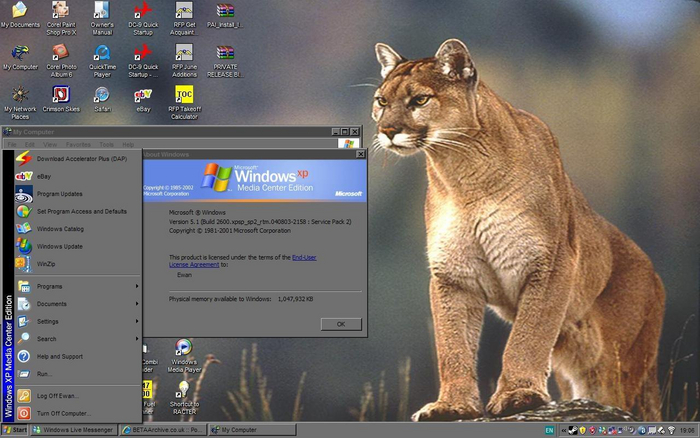The image size is (700, 438).
Task: Open the End-User License Agreement link
Action: pos(242,261)
